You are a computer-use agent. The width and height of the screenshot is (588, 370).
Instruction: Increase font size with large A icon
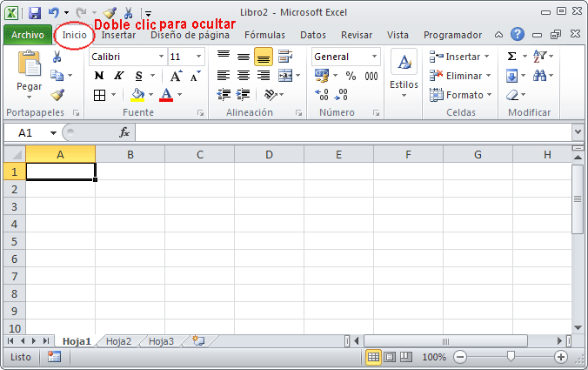[x=176, y=76]
